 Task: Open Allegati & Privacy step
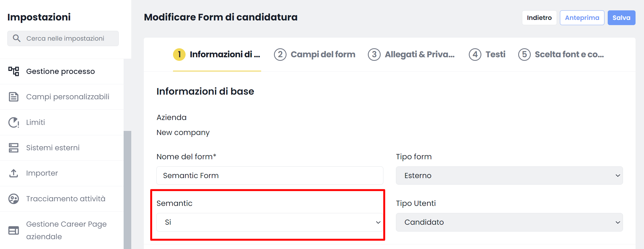(411, 55)
